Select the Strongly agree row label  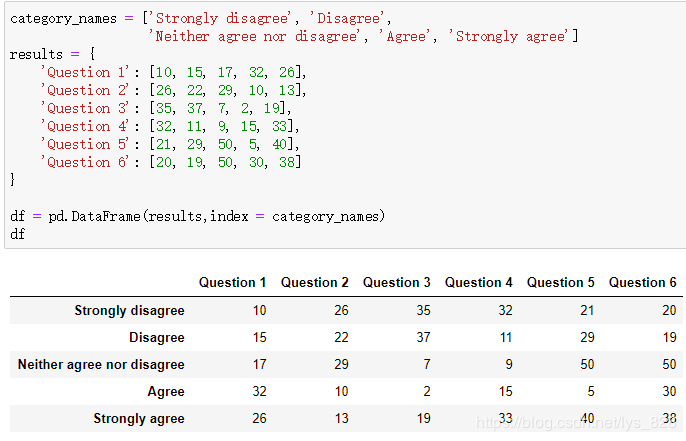[139, 419]
